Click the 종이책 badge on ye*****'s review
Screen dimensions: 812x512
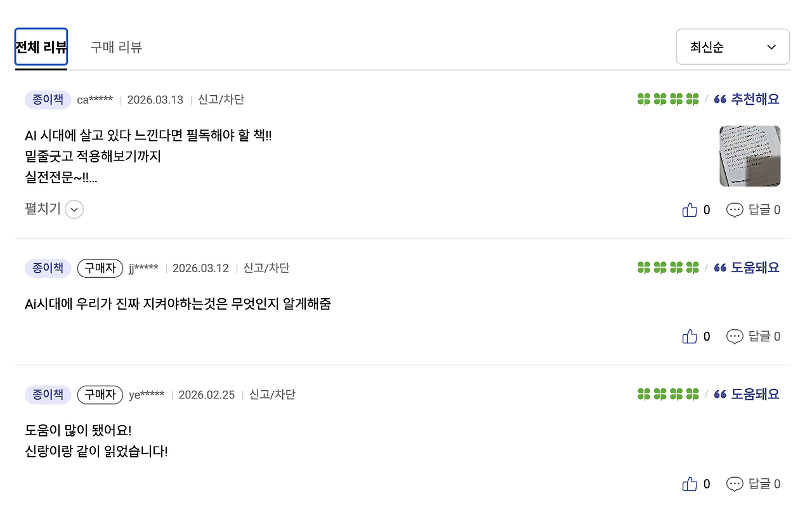pos(48,394)
